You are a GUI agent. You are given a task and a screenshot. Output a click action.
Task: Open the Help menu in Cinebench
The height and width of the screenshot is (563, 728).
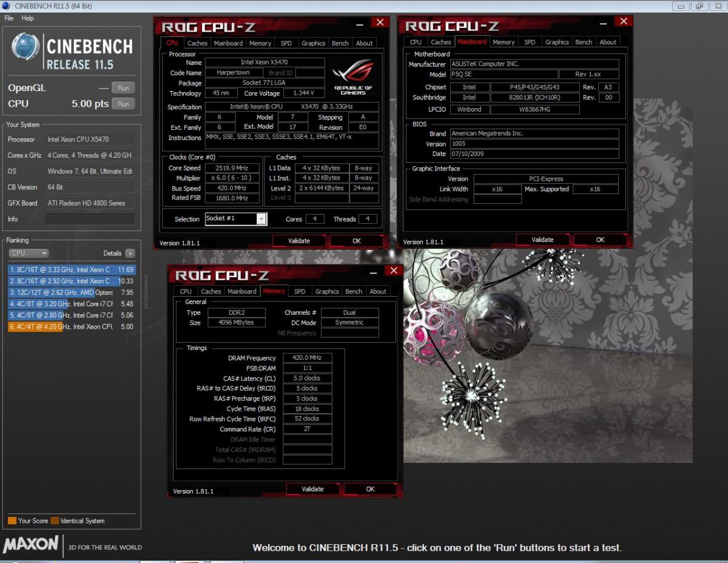point(28,18)
